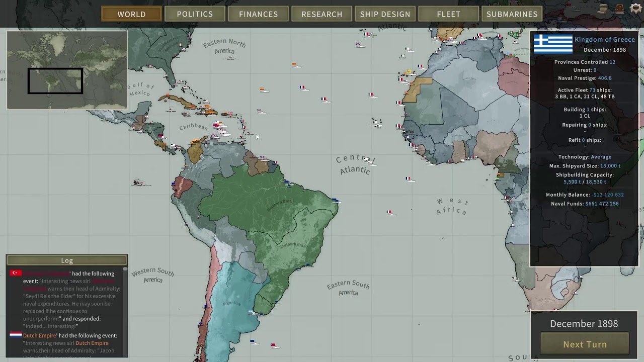Open the scroll-shaped log icon at top right
Viewport: 644px width, 362px height.
[x=603, y=9]
